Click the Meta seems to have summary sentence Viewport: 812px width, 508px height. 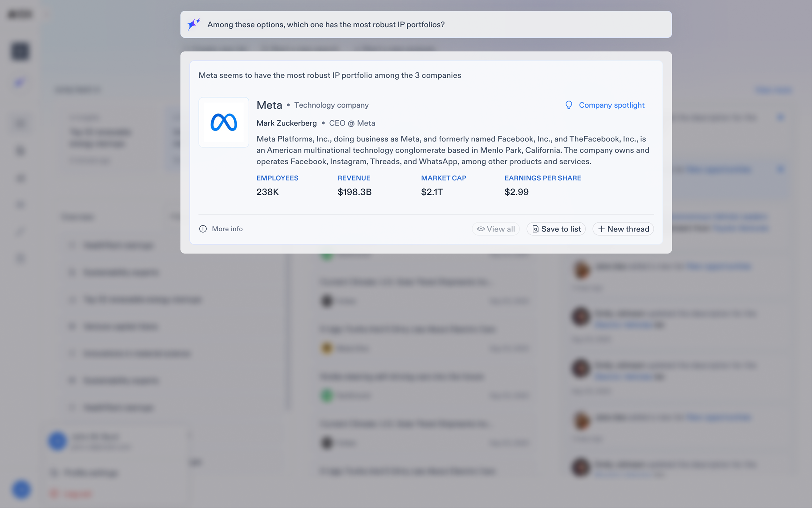(x=330, y=75)
